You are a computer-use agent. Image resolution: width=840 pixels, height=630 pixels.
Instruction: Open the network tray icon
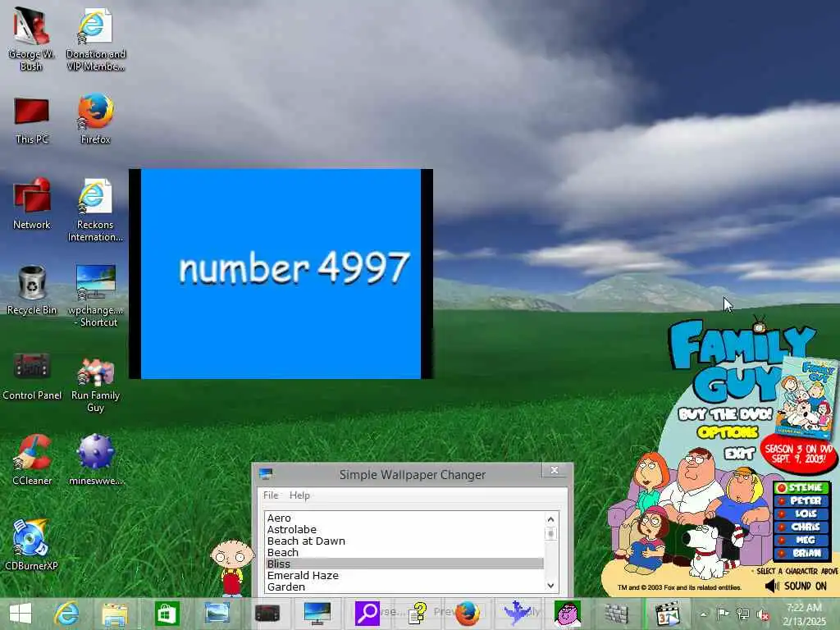point(743,614)
